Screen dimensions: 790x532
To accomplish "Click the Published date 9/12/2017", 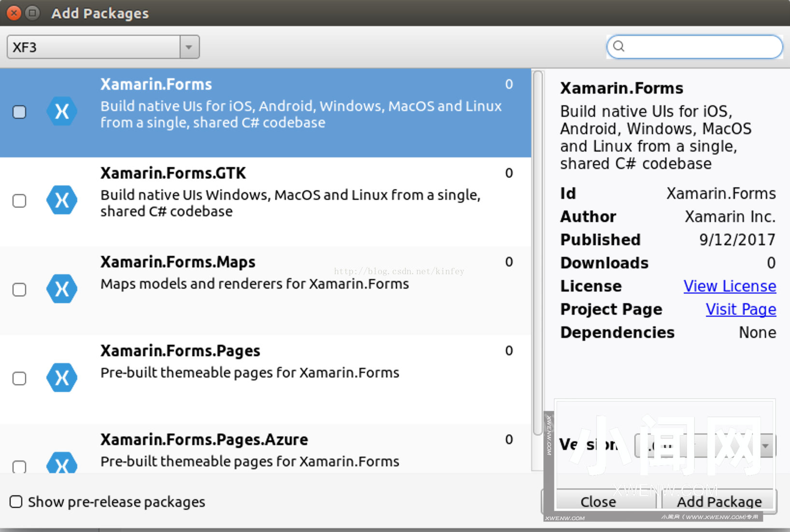I will 737,240.
